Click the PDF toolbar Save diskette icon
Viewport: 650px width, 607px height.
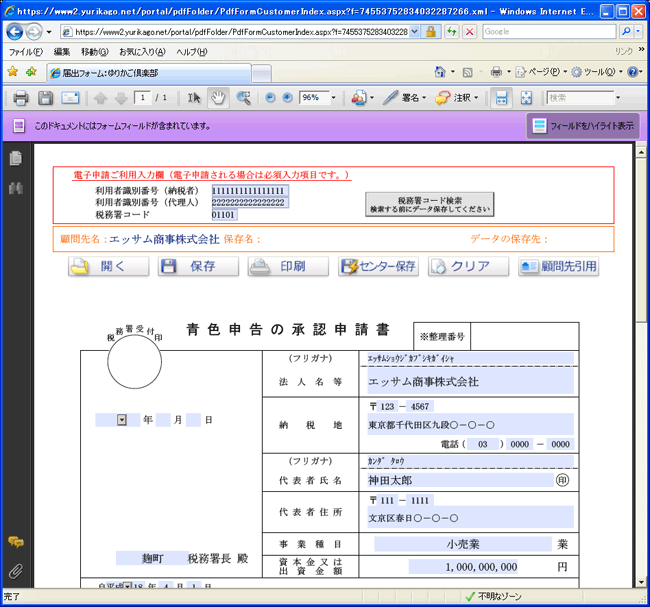coord(46,98)
